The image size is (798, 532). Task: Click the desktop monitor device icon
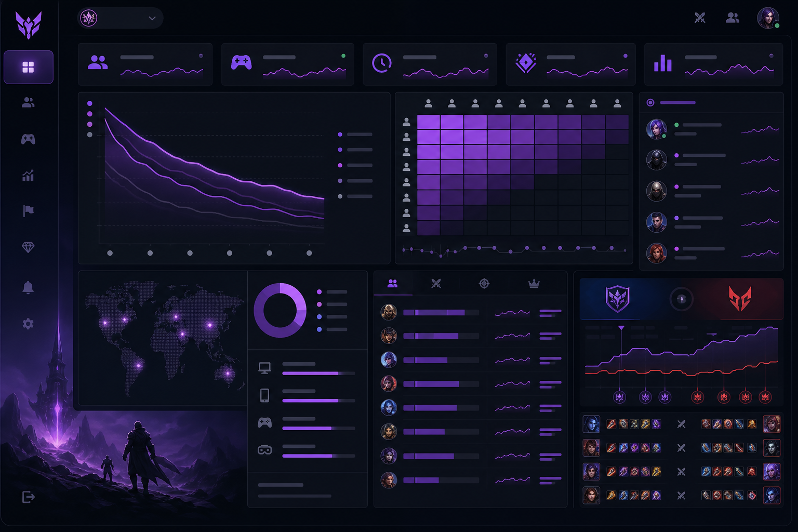(x=265, y=368)
